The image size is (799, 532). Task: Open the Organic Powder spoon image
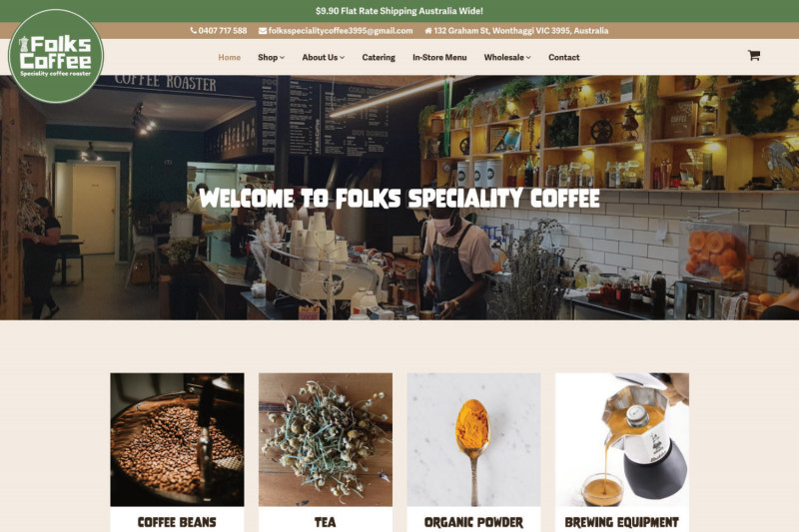click(x=473, y=439)
